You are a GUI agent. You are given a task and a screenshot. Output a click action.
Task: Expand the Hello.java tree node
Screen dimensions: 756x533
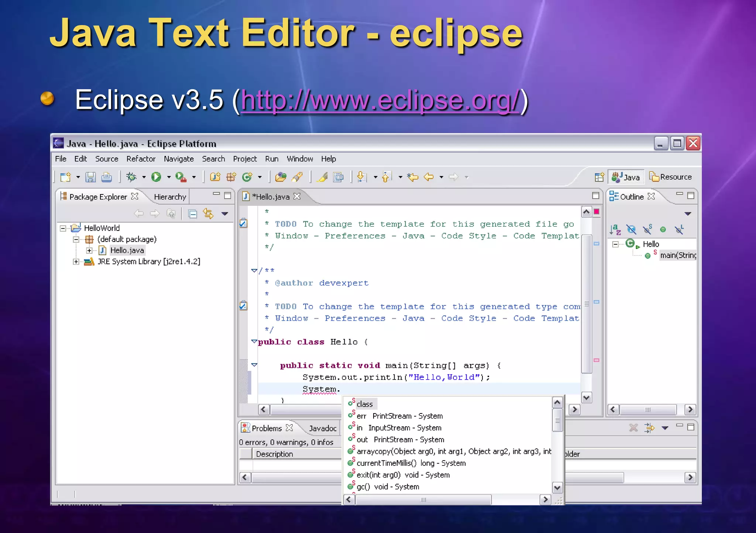89,250
